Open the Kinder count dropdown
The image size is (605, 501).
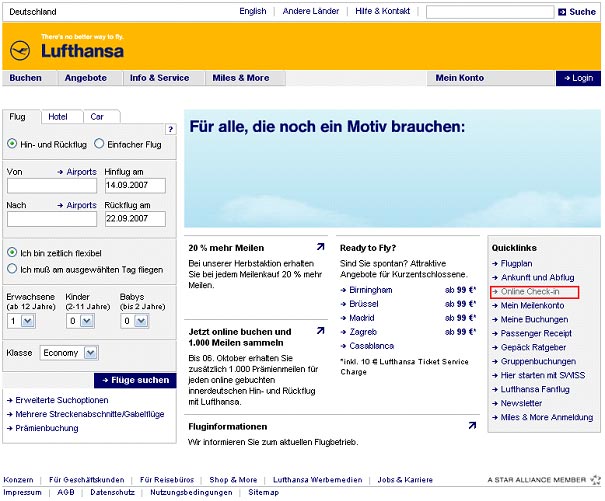click(x=80, y=321)
